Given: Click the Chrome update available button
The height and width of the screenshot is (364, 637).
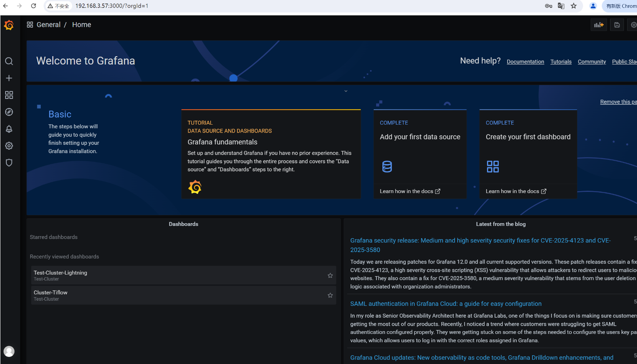Looking at the screenshot, I should pos(620,6).
